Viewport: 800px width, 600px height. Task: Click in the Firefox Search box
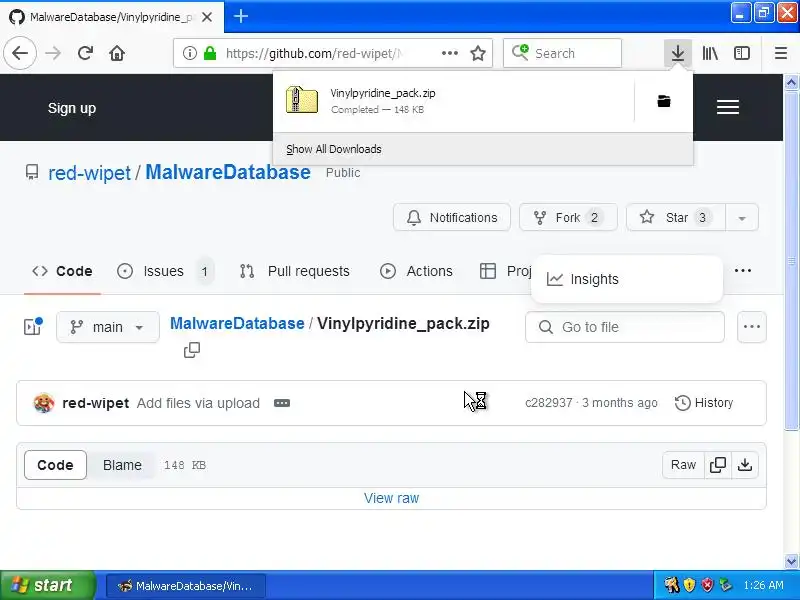(x=562, y=53)
